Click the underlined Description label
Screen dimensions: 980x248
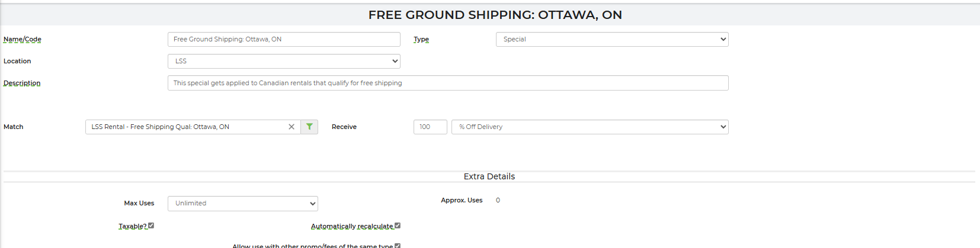(x=22, y=83)
